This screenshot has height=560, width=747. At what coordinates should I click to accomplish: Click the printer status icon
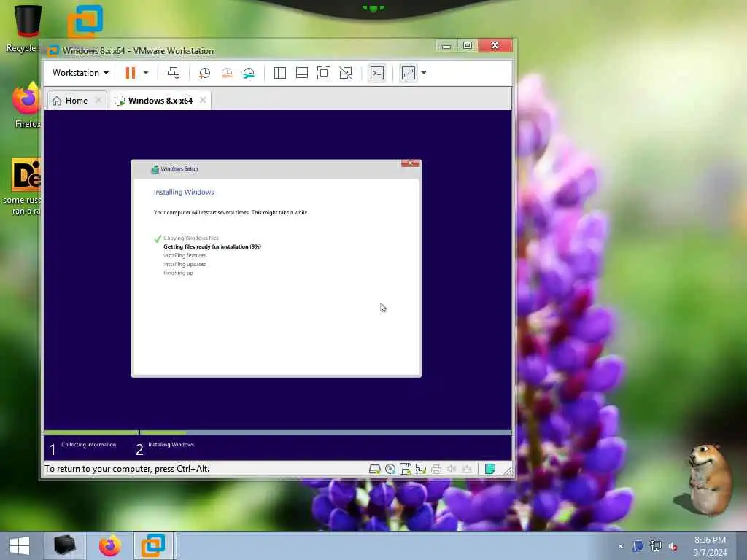[436, 469]
